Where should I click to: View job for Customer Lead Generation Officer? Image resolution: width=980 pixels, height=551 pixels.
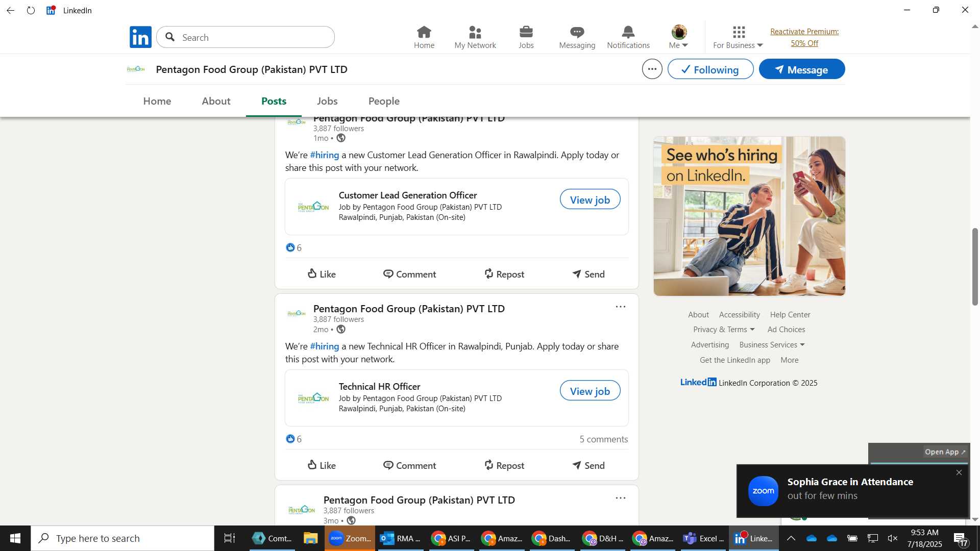pyautogui.click(x=590, y=199)
